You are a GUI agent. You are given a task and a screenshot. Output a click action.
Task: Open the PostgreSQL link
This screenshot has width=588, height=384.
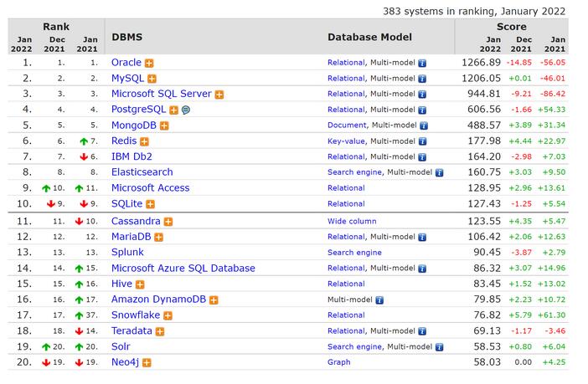click(x=138, y=110)
